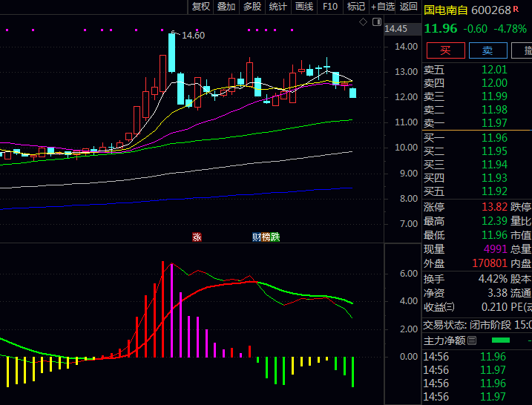This screenshot has width=532, height=405.
Task: Open the 统计 statistics tool
Action: click(278, 7)
